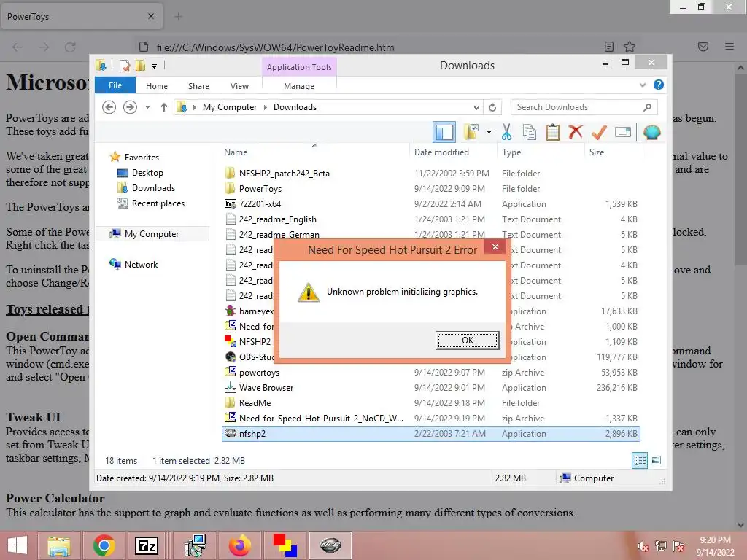This screenshot has width=747, height=560.
Task: Click the Explorer Help question mark icon
Action: [659, 85]
